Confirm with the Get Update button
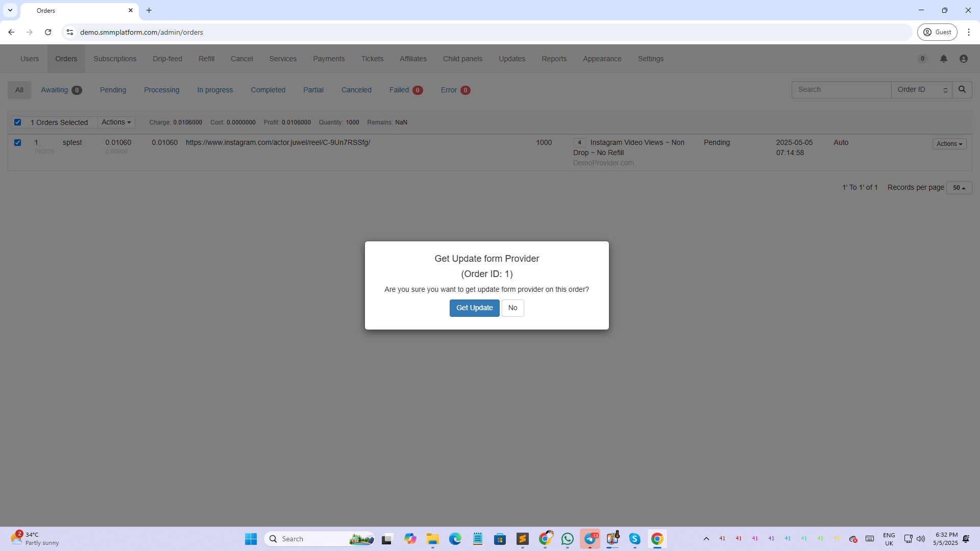Viewport: 980px width, 551px height. click(x=474, y=308)
